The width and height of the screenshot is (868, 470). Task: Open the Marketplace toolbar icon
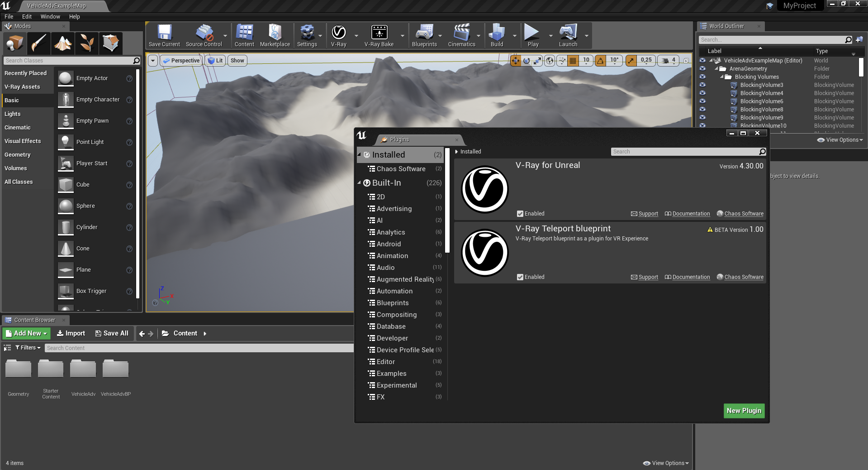tap(275, 35)
